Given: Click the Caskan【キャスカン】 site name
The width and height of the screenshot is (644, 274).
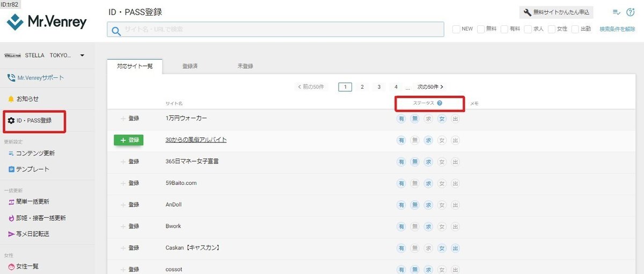Looking at the screenshot, I should tap(193, 248).
